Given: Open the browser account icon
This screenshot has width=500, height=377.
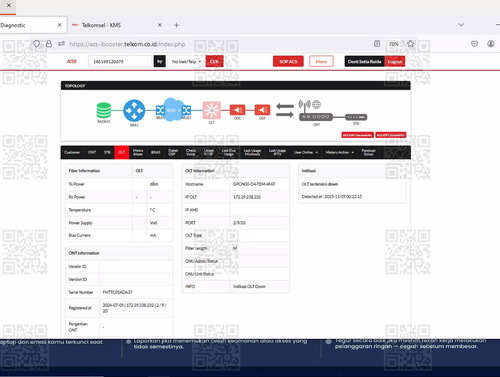Looking at the screenshot, I should tap(491, 44).
